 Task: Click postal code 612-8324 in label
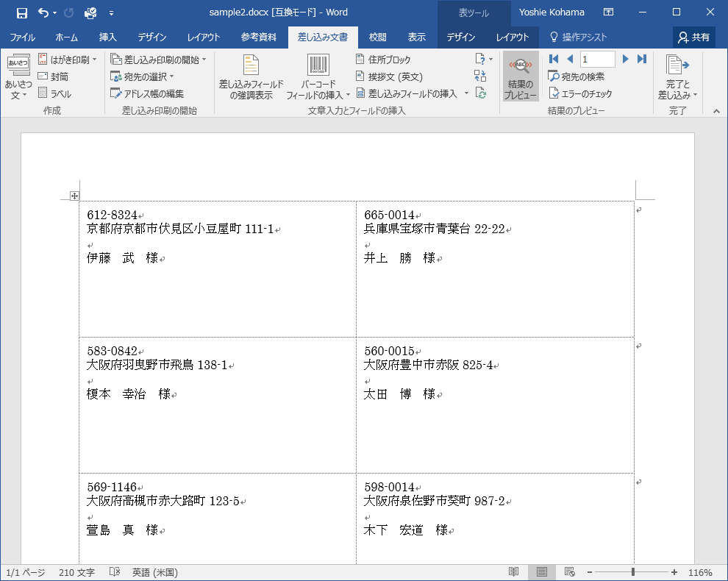[112, 215]
